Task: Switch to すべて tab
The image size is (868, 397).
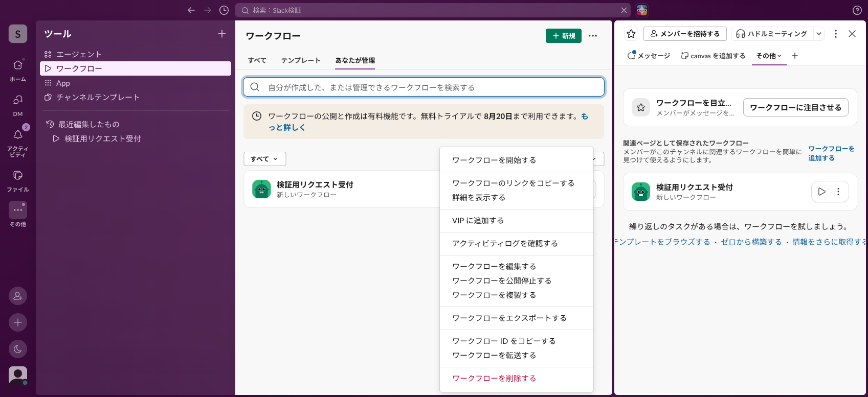Action: tap(257, 60)
